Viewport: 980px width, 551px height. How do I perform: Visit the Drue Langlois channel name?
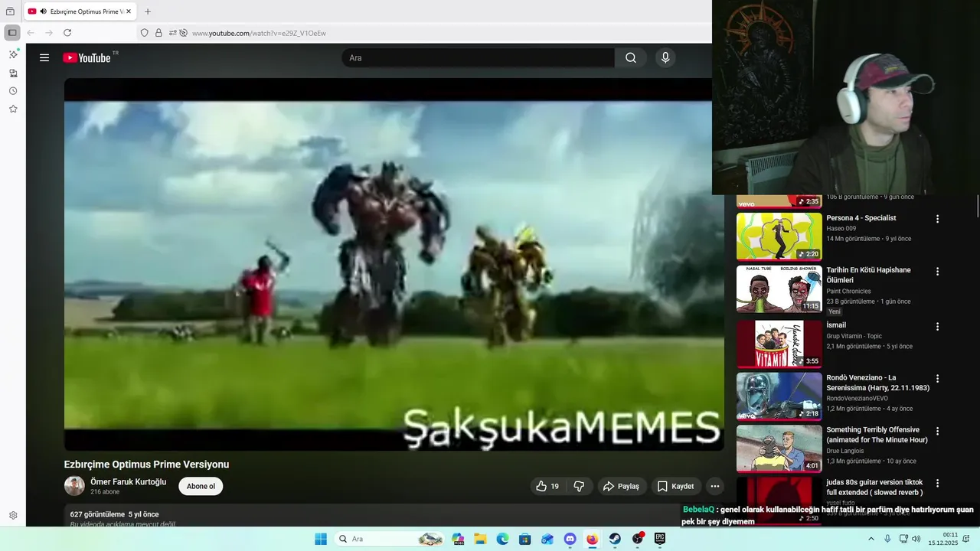[x=845, y=451]
